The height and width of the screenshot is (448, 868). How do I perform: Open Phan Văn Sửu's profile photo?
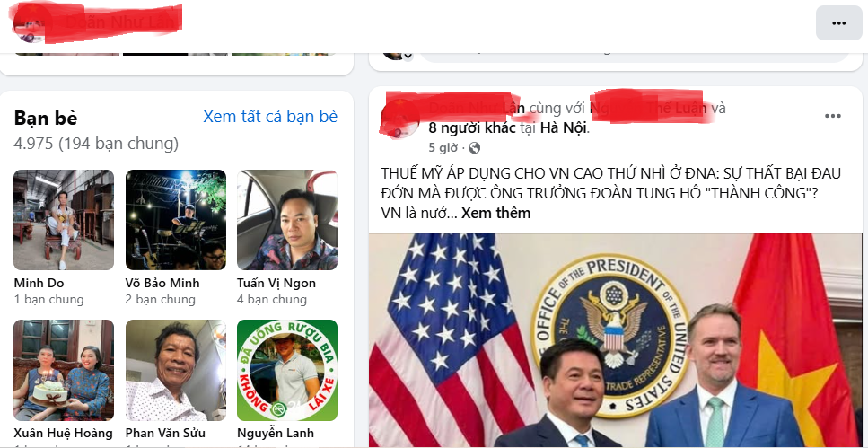click(x=175, y=370)
